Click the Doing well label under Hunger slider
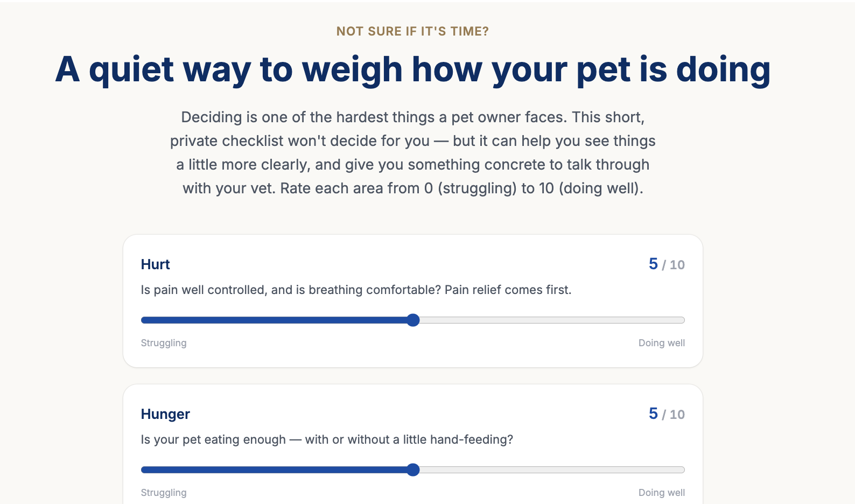The width and height of the screenshot is (855, 504). click(x=662, y=493)
